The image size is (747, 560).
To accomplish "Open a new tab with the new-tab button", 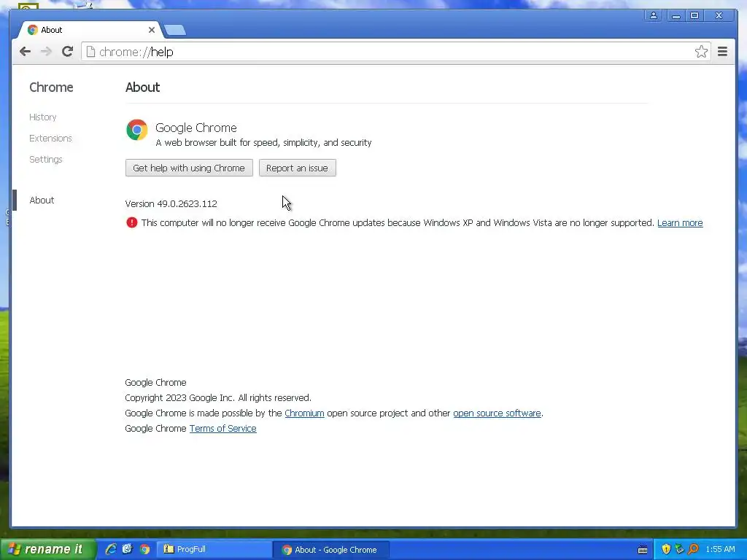I will (x=175, y=30).
